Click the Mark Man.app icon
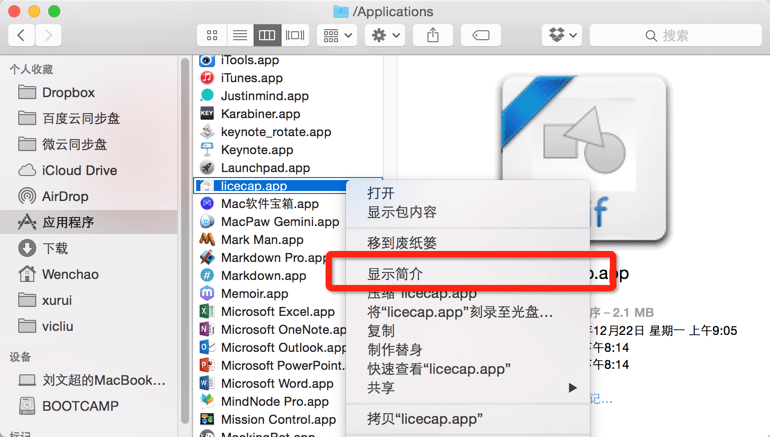 [x=207, y=240]
